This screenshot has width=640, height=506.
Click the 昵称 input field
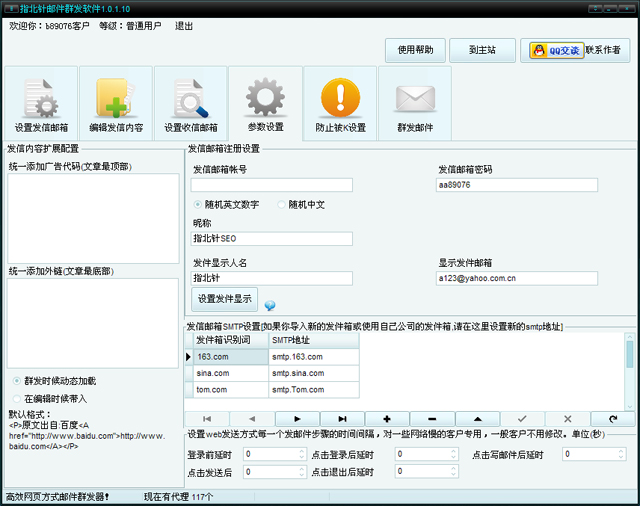pos(271,239)
